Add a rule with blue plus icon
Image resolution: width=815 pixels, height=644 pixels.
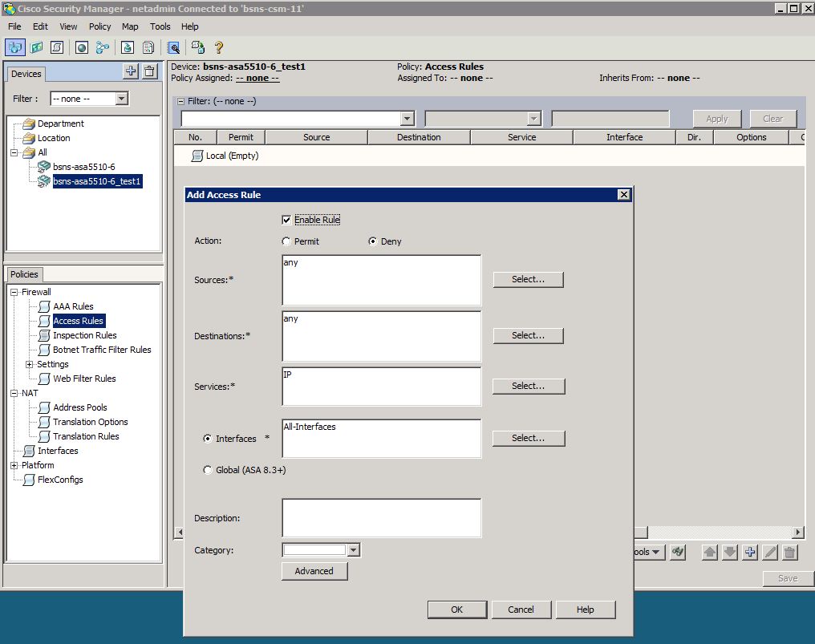point(749,552)
